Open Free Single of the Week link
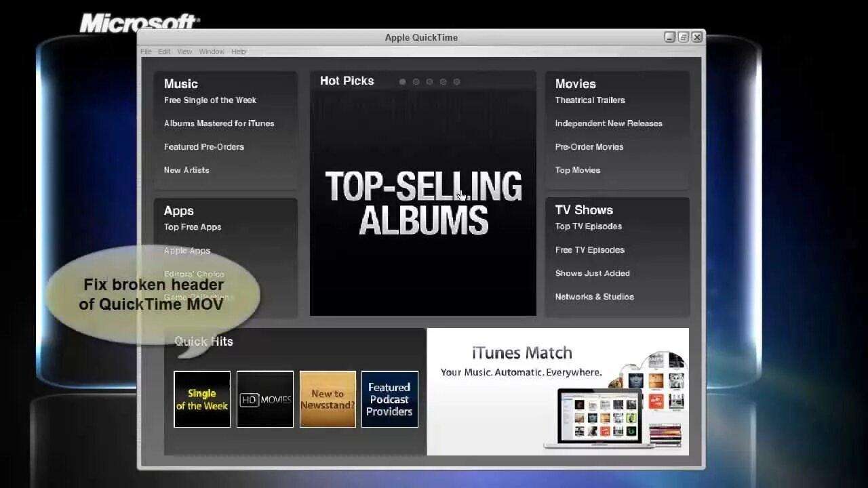 [x=210, y=100]
